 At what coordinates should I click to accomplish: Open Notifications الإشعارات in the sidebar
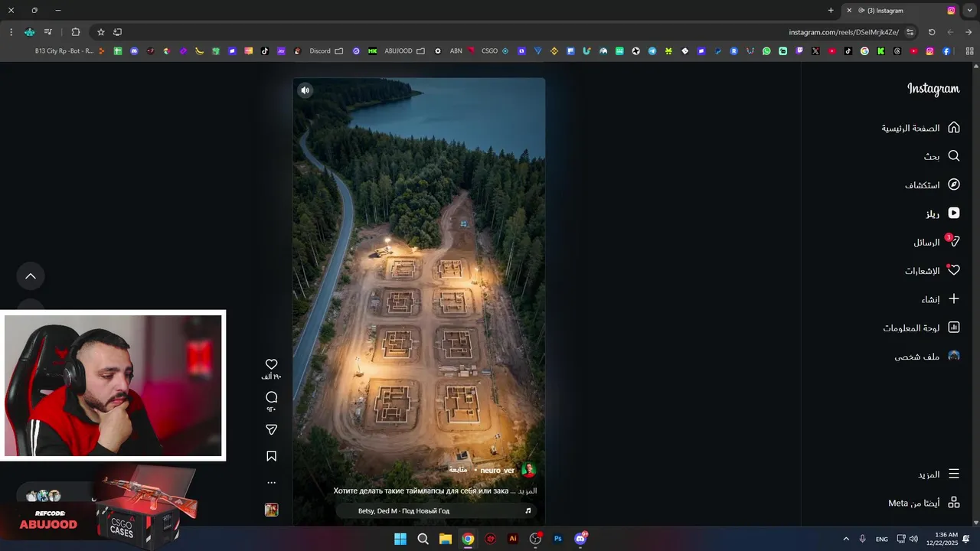pos(932,271)
